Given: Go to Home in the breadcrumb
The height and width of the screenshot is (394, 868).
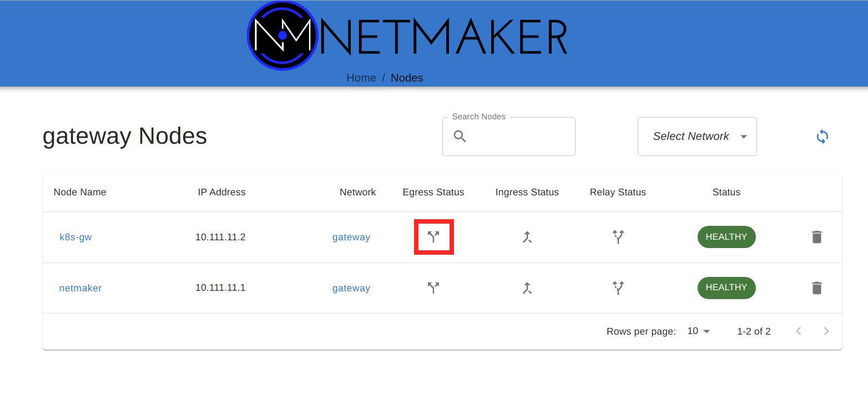Looking at the screenshot, I should click(x=361, y=78).
